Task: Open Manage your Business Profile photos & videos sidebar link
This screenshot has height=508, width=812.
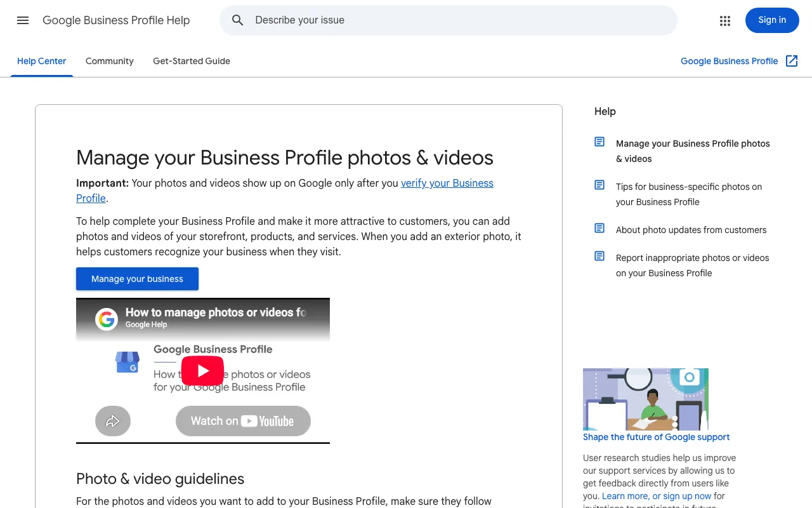Action: tap(693, 151)
